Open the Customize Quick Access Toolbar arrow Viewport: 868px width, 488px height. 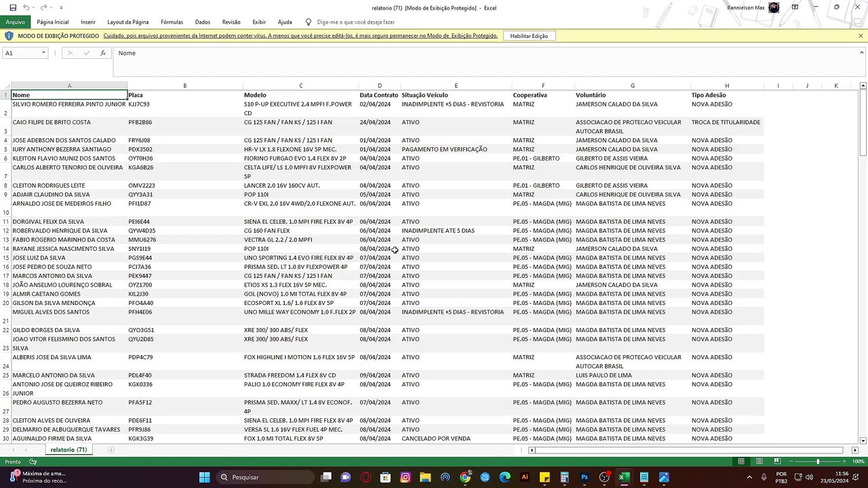pyautogui.click(x=60, y=7)
